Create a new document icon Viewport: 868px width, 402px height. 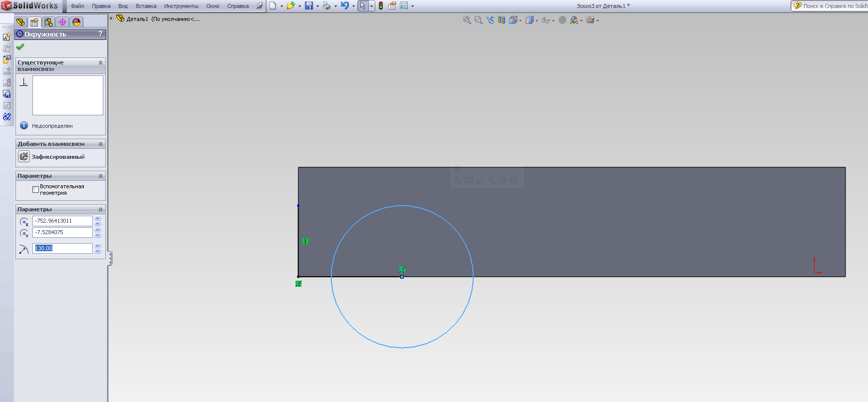tap(273, 5)
